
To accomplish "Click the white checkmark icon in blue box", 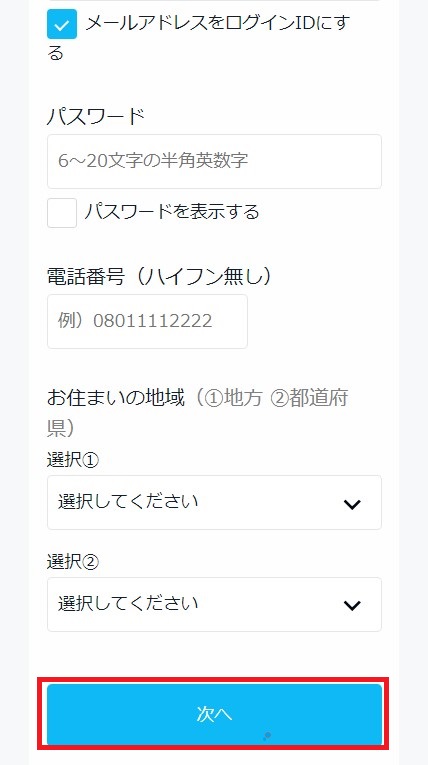I will pos(62,24).
